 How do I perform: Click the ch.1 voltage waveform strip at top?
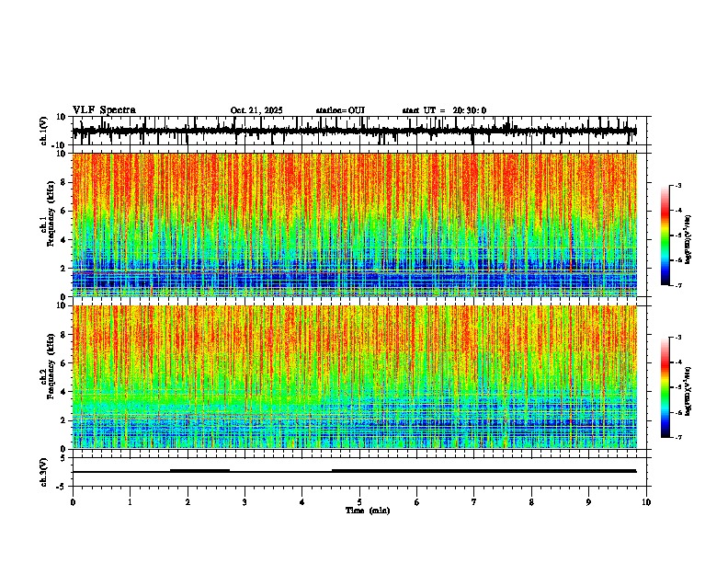[355, 131]
